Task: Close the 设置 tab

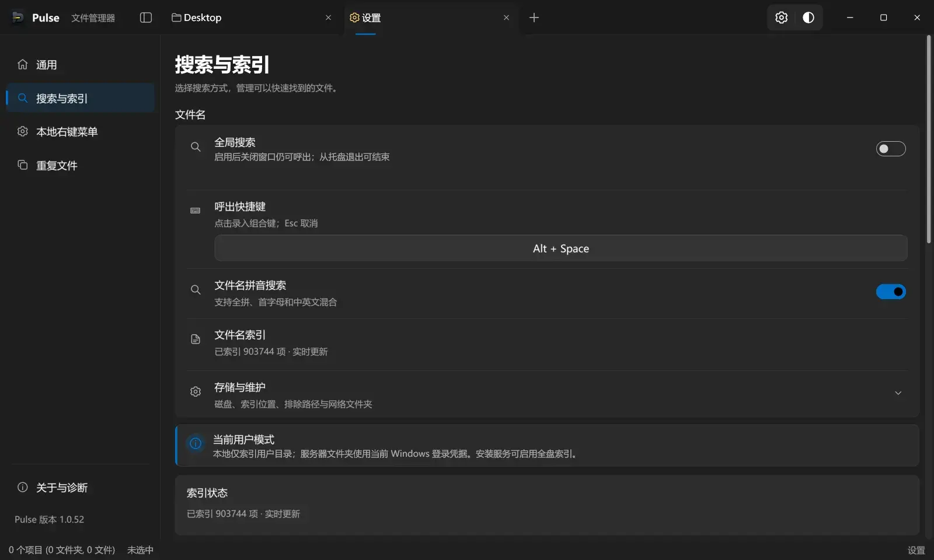Action: [x=506, y=17]
